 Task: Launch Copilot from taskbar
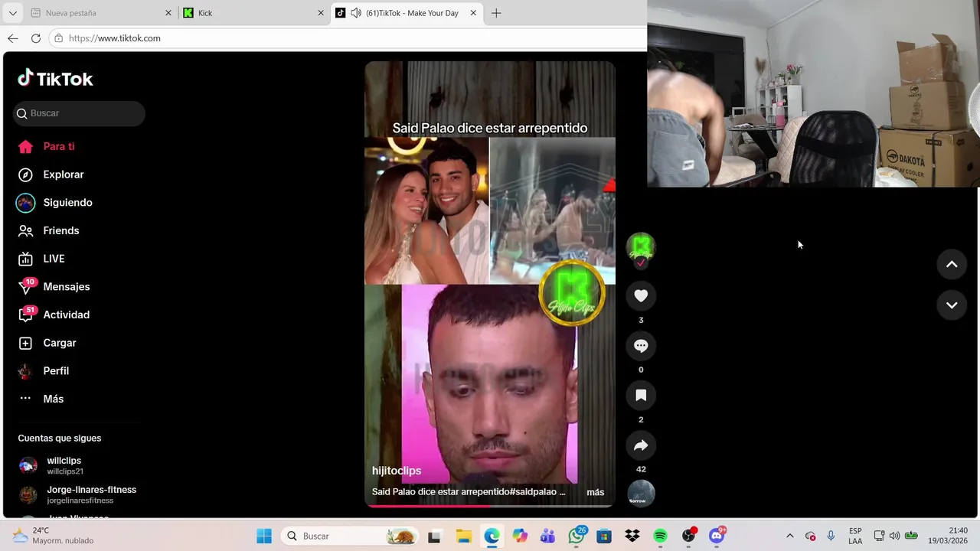tap(520, 536)
